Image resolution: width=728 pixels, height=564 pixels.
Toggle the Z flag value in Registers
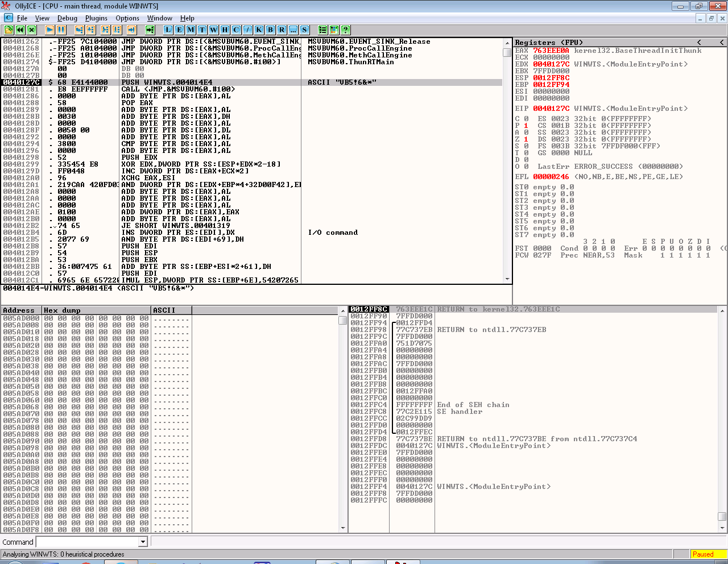pyautogui.click(x=526, y=139)
